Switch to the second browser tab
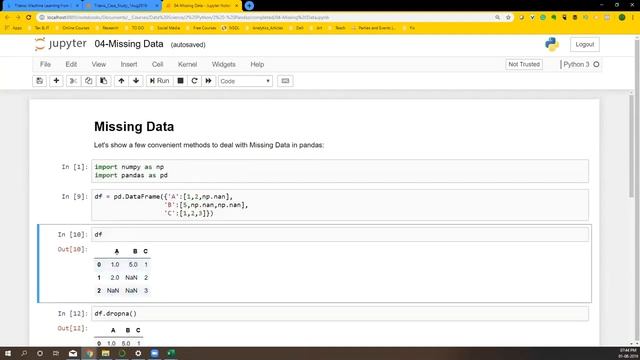The image size is (640, 360). 122,6
